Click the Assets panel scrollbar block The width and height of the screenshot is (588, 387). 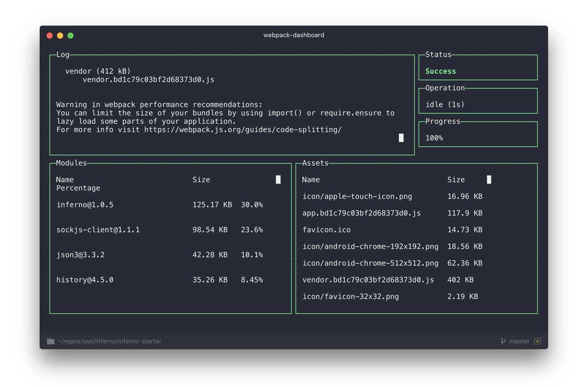click(x=489, y=180)
